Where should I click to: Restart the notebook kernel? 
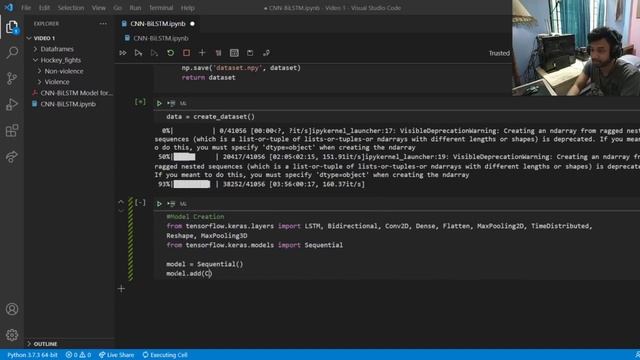pos(170,53)
